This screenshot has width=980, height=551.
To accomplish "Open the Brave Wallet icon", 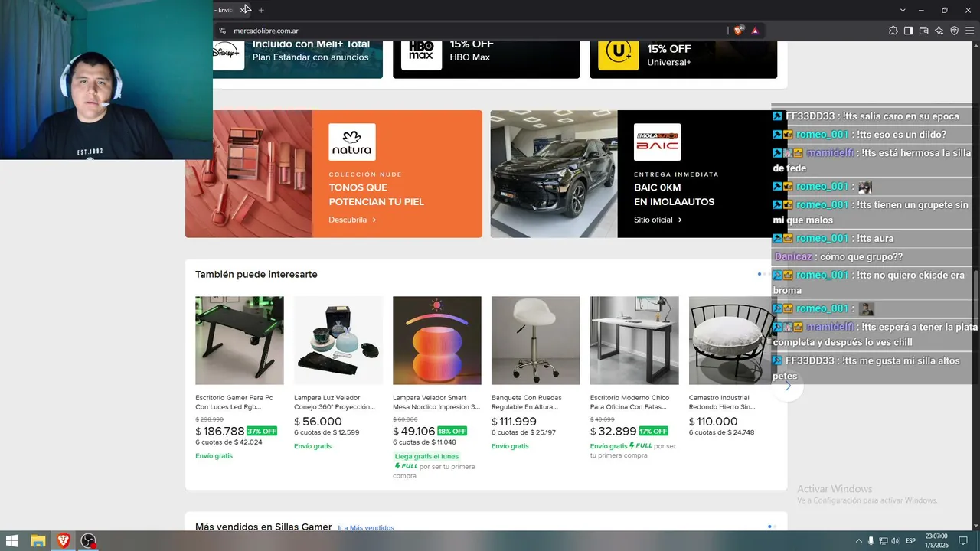I will click(924, 31).
